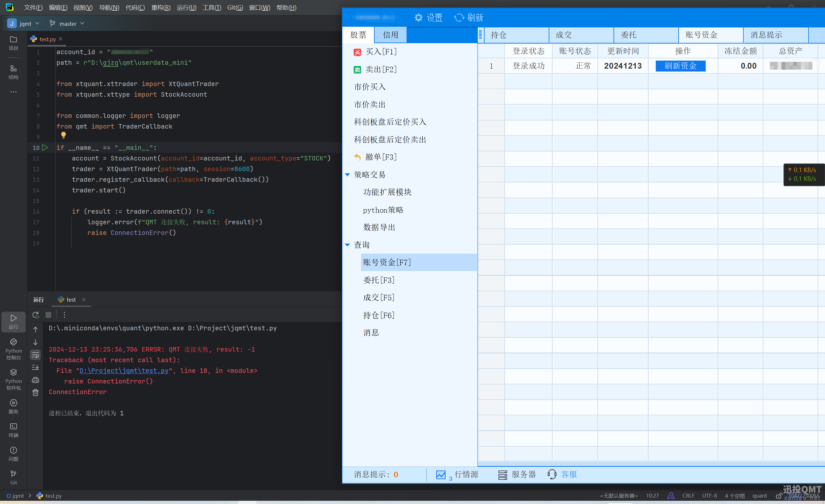
Task: Show intention actions light bulb
Action: click(63, 135)
